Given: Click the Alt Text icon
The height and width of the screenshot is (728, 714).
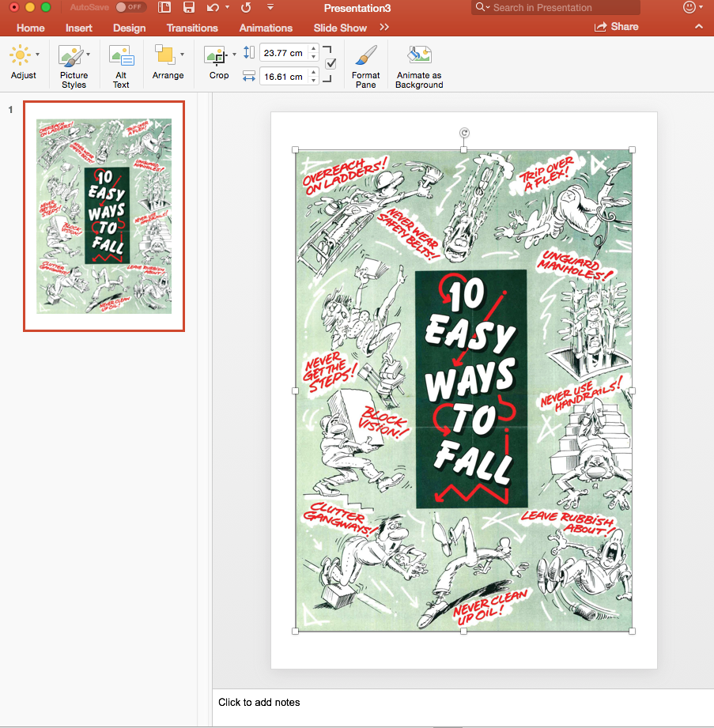Looking at the screenshot, I should coord(122,55).
